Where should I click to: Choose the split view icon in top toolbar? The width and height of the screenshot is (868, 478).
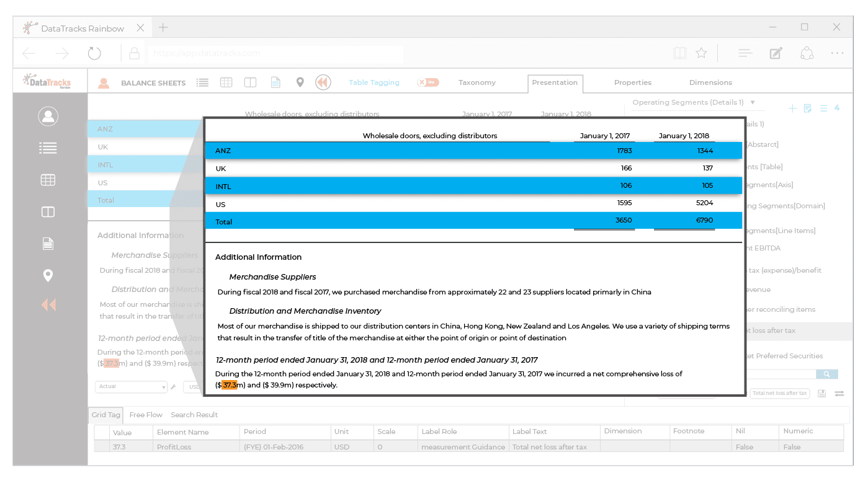coord(250,82)
